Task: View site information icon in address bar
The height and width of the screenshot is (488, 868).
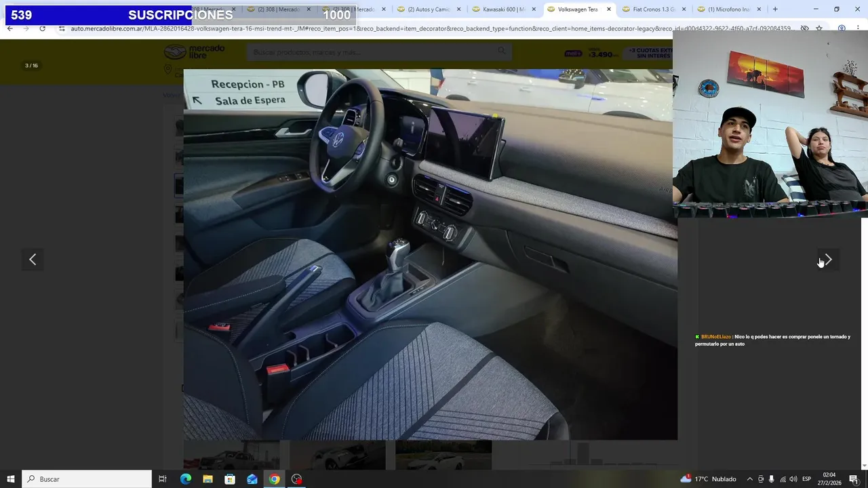Action: click(62, 28)
